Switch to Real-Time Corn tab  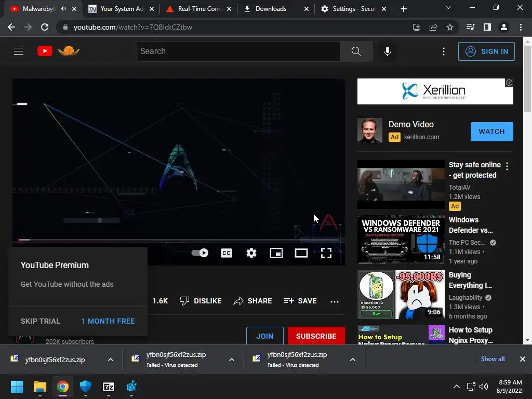click(x=199, y=9)
